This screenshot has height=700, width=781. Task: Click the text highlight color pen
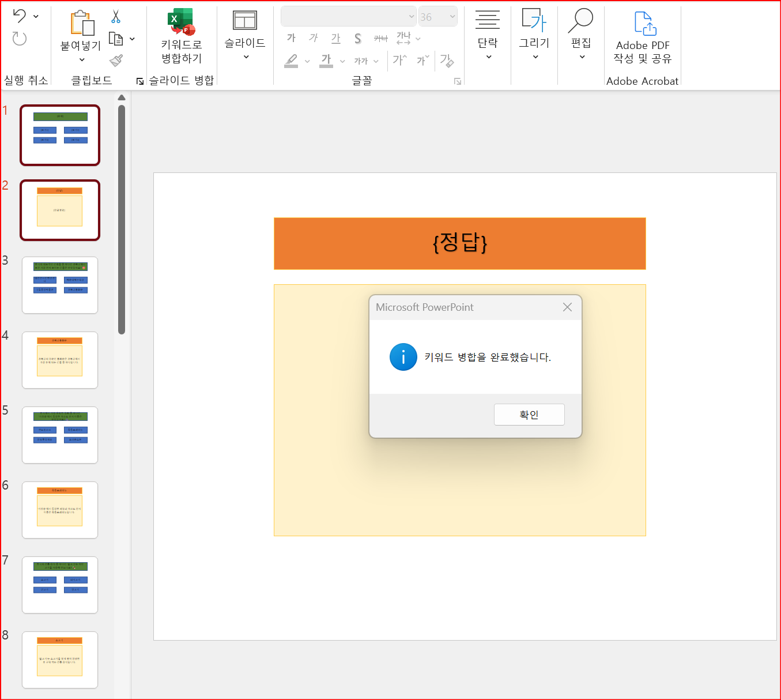292,60
